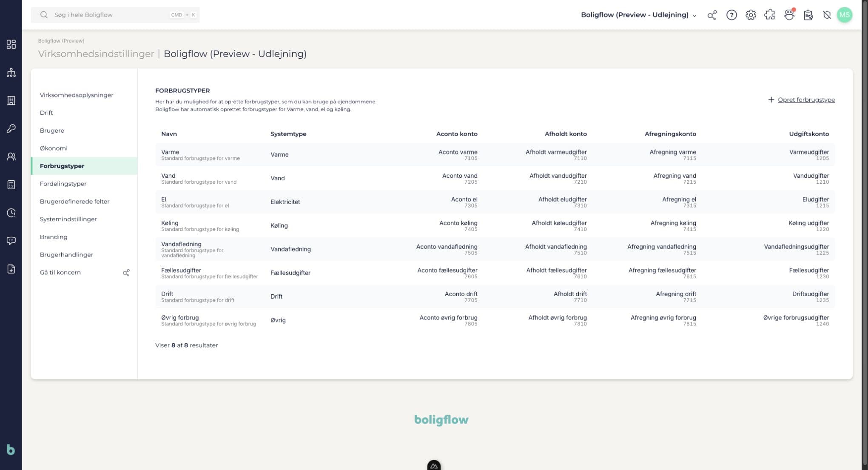868x470 pixels.
Task: Open the chat messages sidebar icon
Action: coord(11,241)
